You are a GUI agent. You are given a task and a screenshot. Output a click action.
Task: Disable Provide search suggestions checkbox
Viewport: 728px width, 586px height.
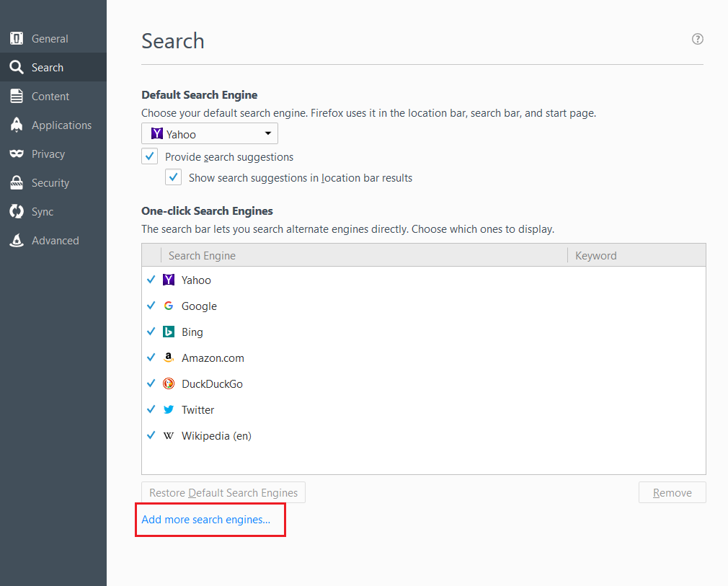149,156
